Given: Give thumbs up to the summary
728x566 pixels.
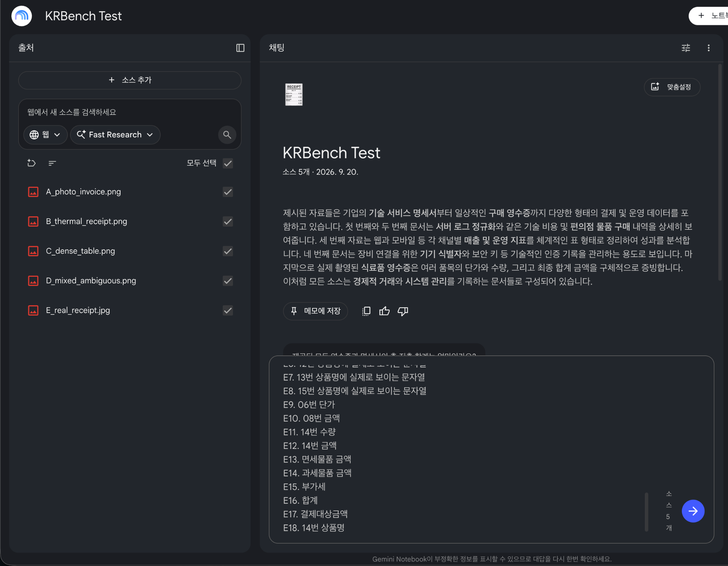Looking at the screenshot, I should [384, 311].
